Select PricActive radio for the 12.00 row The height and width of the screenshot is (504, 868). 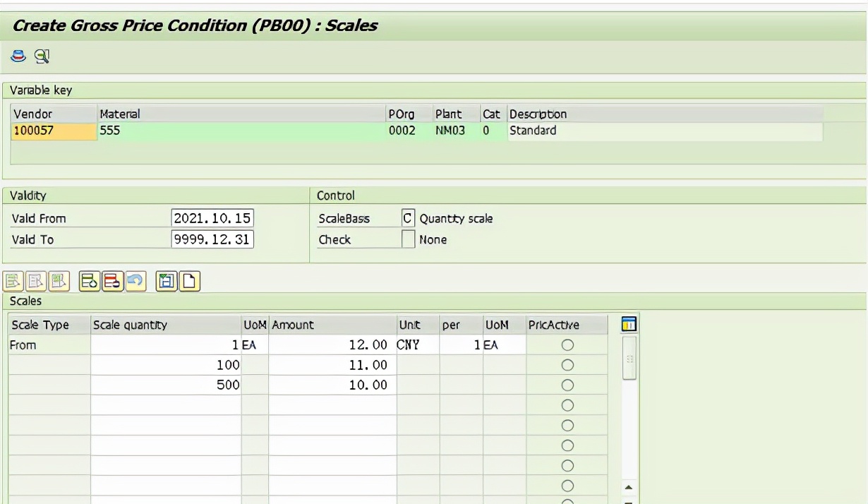pyautogui.click(x=567, y=345)
